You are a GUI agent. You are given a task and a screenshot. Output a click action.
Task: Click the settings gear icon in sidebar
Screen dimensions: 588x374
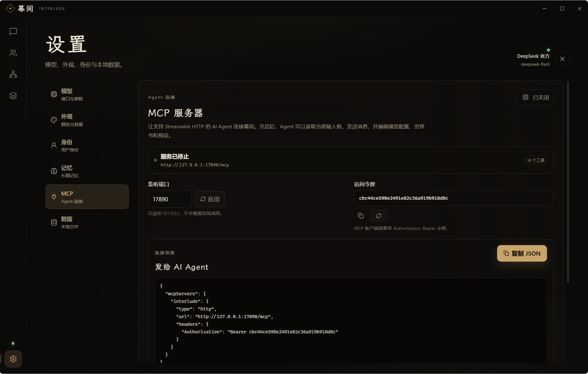(x=13, y=359)
